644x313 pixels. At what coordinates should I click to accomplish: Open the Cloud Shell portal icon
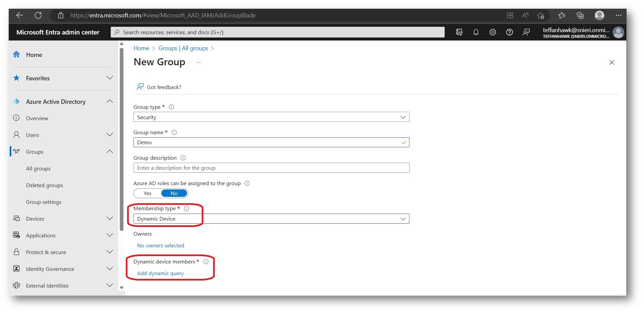459,32
